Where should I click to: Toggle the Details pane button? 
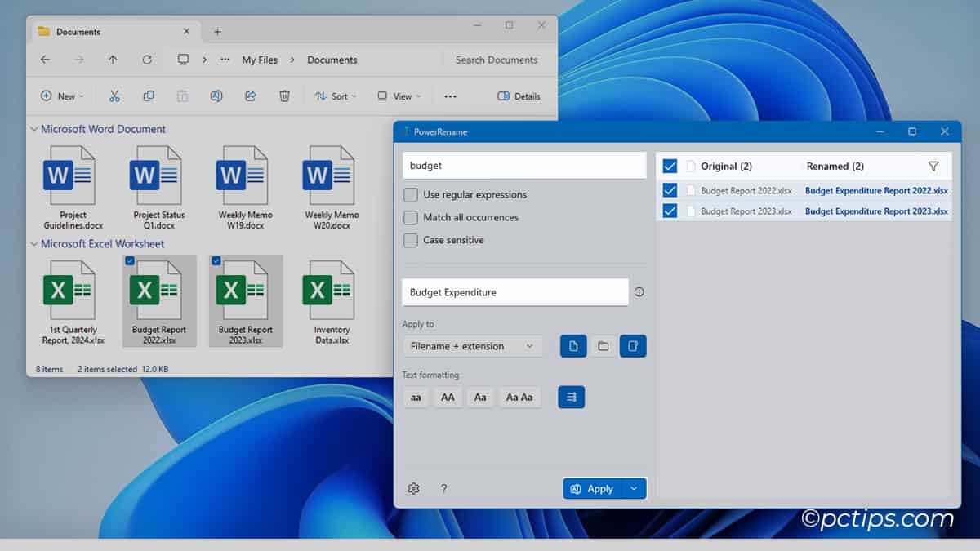(519, 96)
